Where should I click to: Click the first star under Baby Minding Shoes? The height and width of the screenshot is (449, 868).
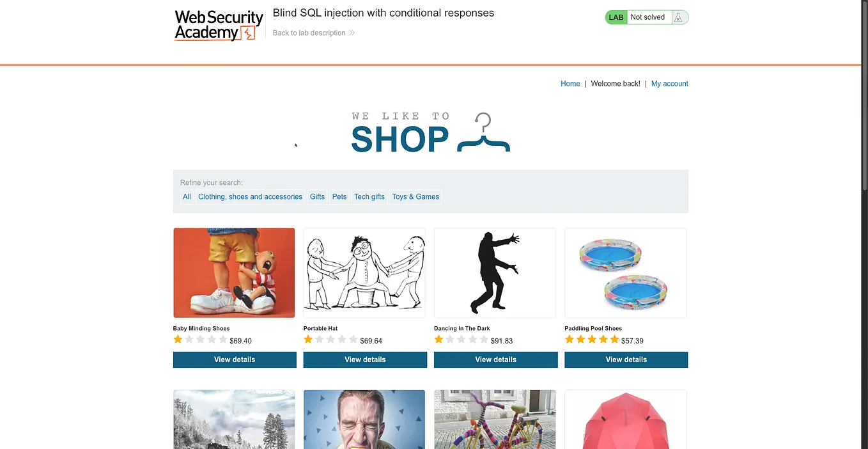(178, 340)
